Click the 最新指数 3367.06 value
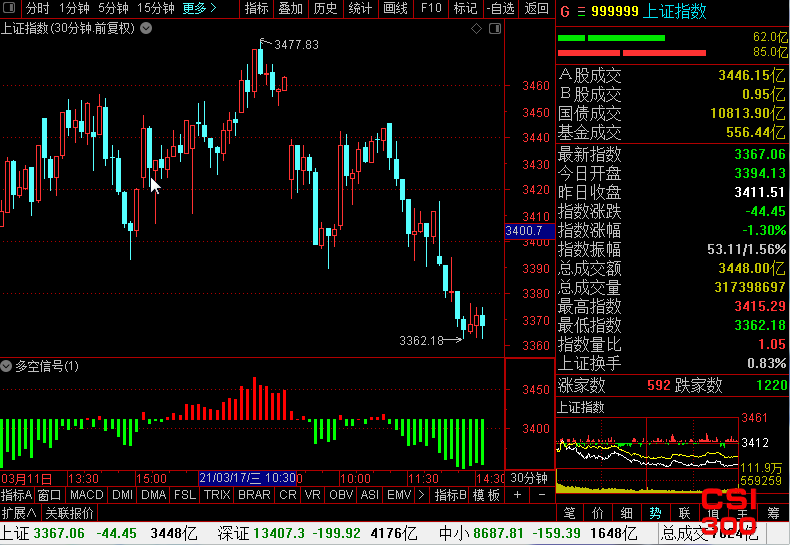 coord(760,154)
